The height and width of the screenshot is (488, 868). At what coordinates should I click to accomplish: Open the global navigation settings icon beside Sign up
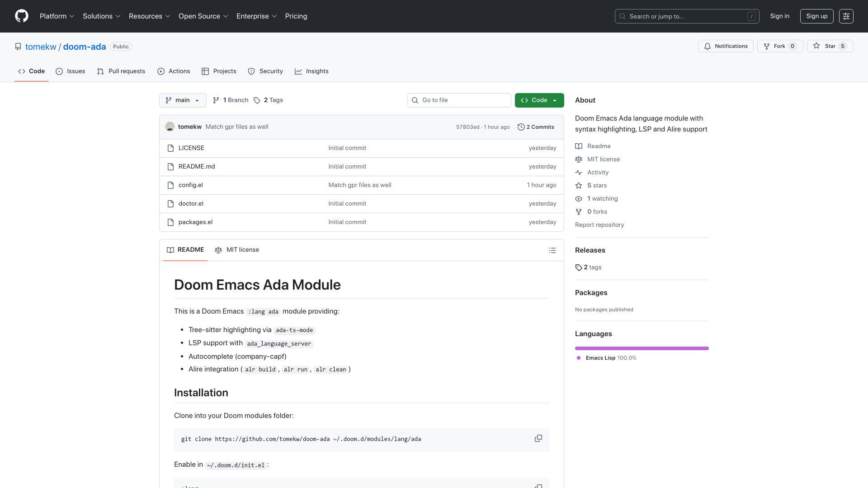pyautogui.click(x=846, y=16)
